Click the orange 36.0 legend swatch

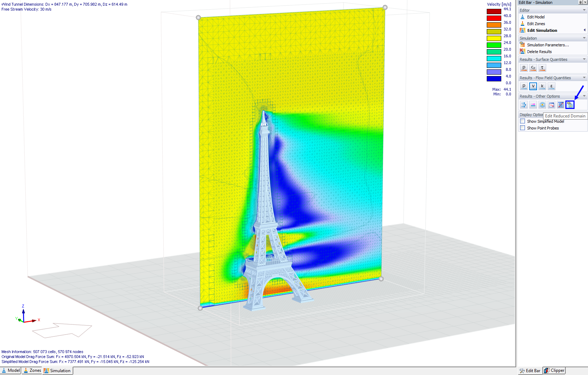494,25
